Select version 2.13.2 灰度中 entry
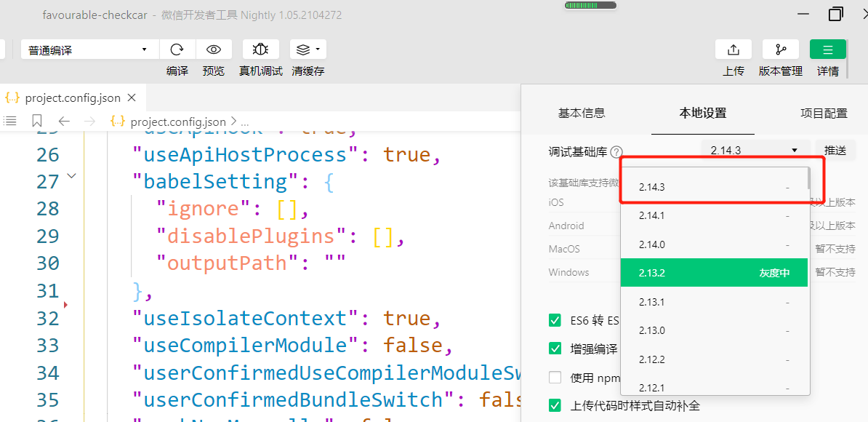 (x=714, y=272)
